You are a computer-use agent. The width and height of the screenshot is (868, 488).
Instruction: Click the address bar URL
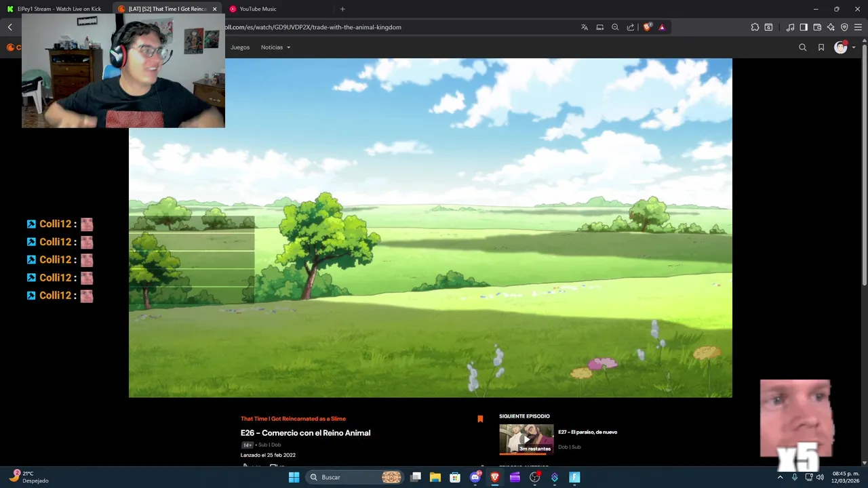click(x=313, y=27)
